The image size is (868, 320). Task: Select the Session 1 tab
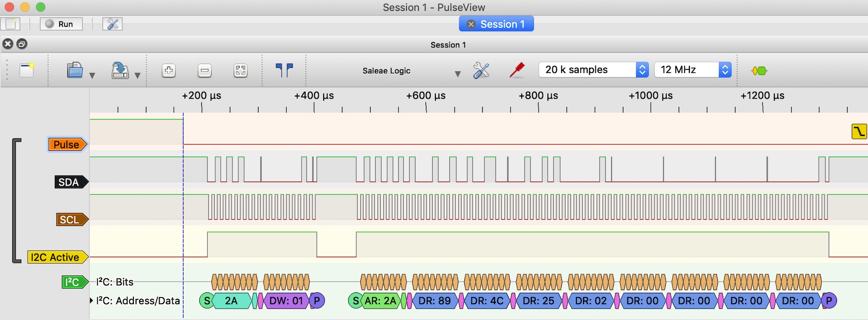502,24
